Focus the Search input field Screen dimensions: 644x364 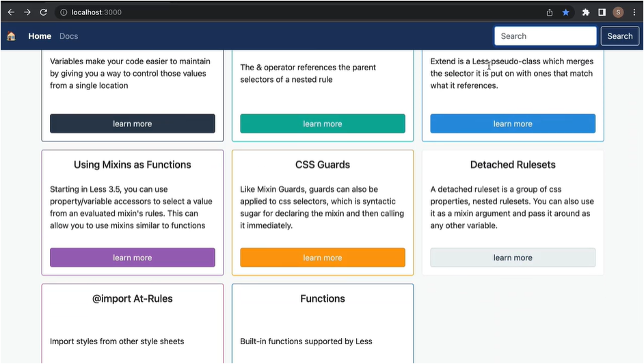tap(546, 36)
